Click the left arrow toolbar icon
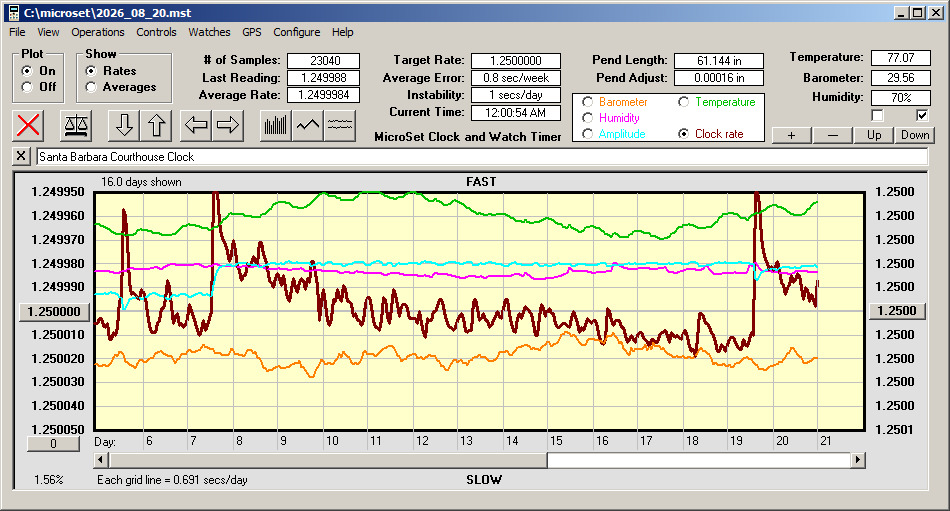The height and width of the screenshot is (511, 950). pyautogui.click(x=196, y=125)
